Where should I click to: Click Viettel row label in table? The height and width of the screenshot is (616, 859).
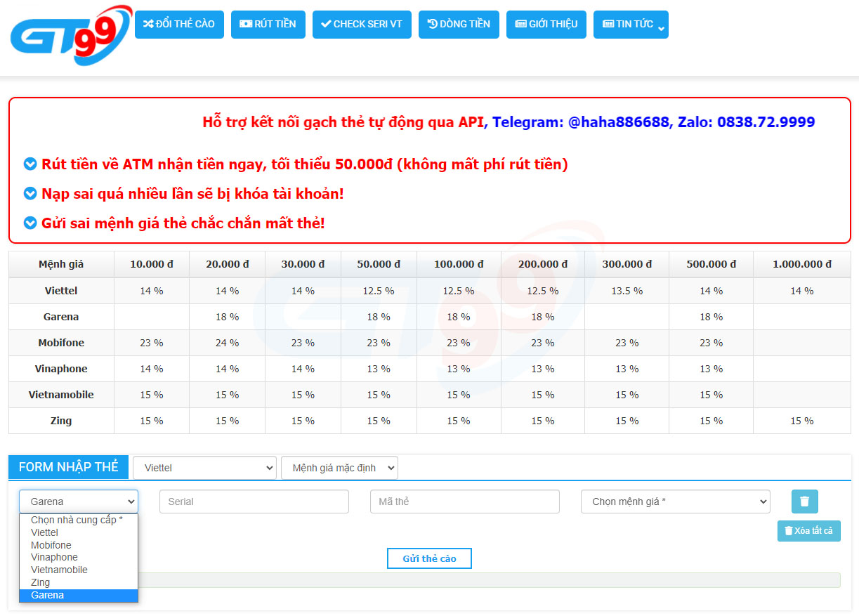tap(61, 291)
